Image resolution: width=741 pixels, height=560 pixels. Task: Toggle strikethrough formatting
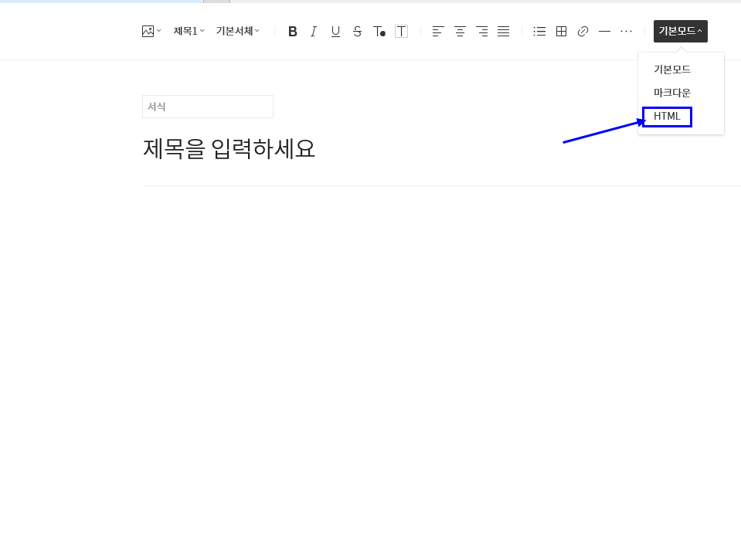pyautogui.click(x=357, y=32)
